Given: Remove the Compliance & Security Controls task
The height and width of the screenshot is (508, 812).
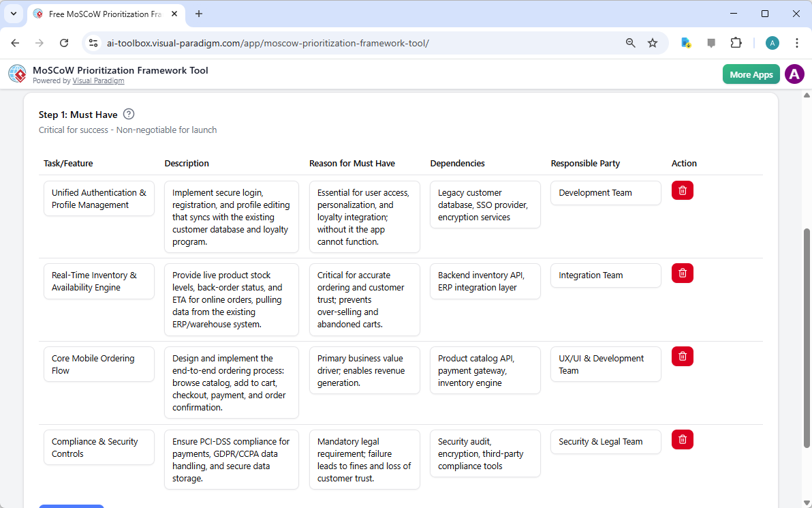Looking at the screenshot, I should pos(682,439).
